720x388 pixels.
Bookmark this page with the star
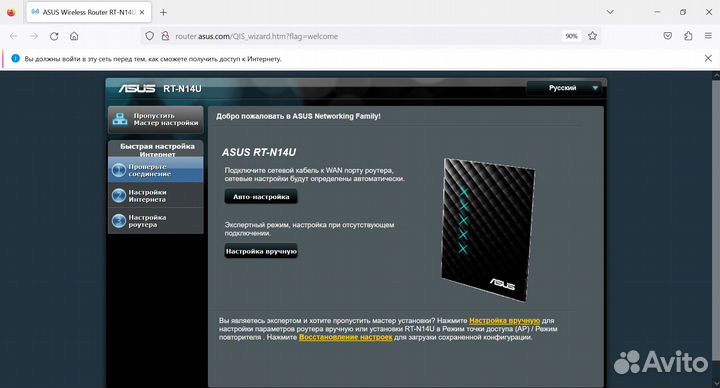click(592, 36)
